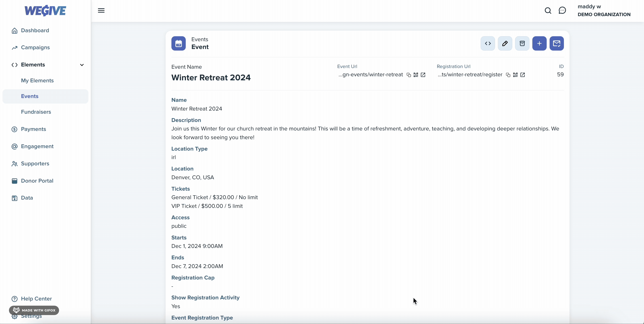Click the Payments dollar icon
The image size is (644, 324).
[15, 129]
